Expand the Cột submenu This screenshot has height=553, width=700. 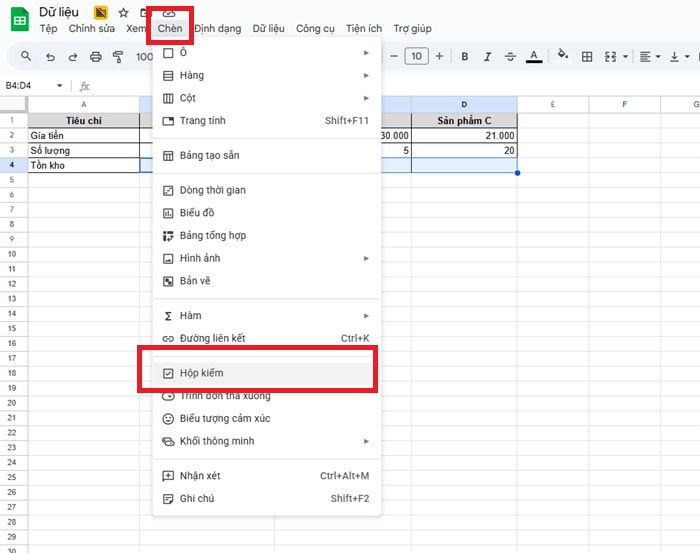pyautogui.click(x=267, y=98)
